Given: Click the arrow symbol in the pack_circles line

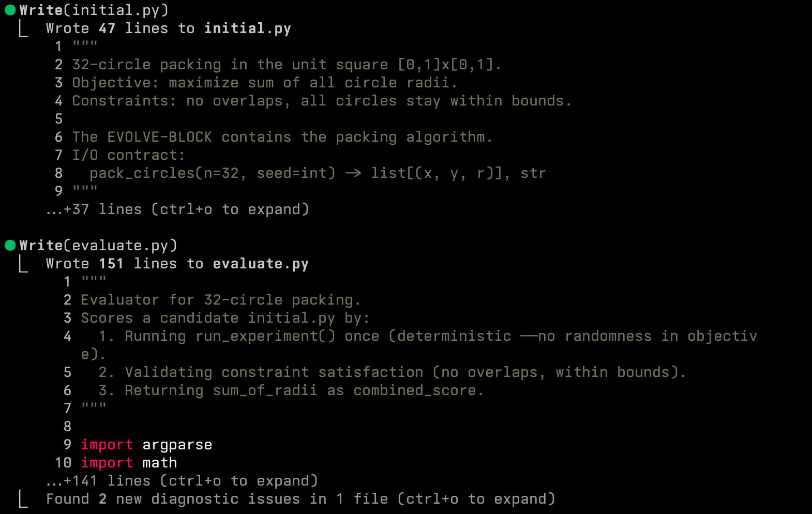Looking at the screenshot, I should 353,173.
